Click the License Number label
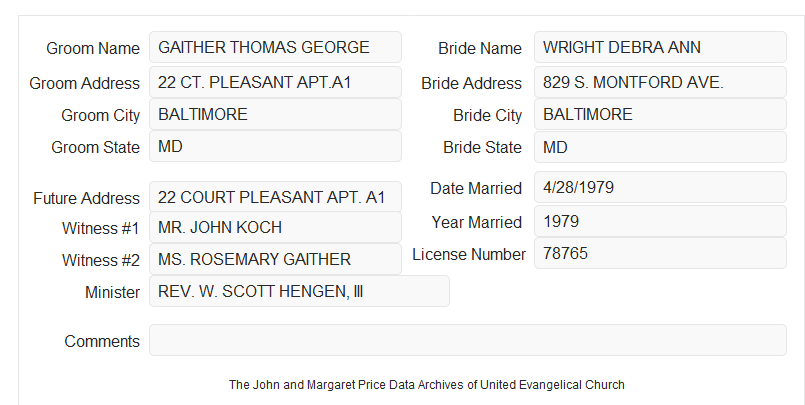 point(469,254)
